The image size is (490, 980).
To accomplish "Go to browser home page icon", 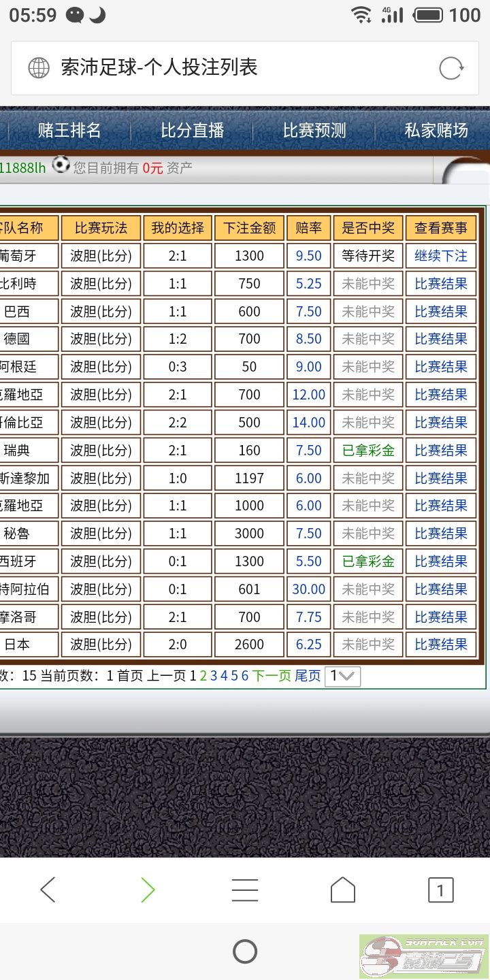I will click(x=342, y=889).
